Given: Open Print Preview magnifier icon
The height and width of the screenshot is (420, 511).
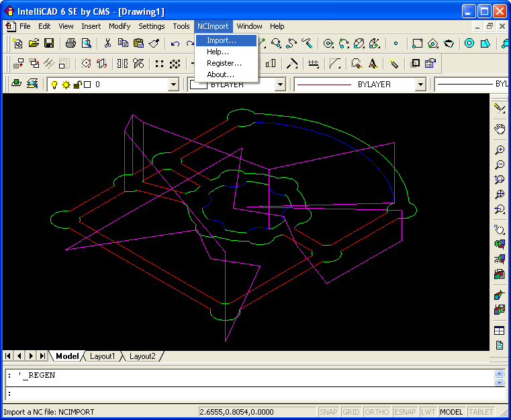Looking at the screenshot, I should pos(87,44).
